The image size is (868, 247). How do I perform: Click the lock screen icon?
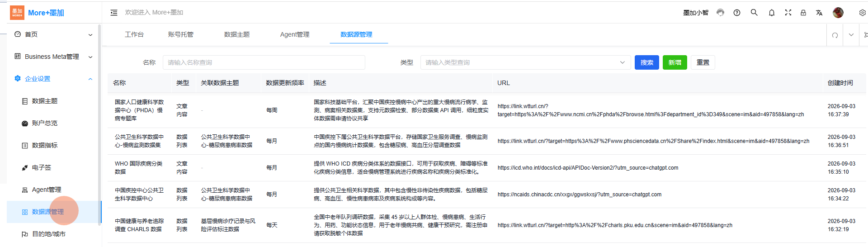[803, 13]
